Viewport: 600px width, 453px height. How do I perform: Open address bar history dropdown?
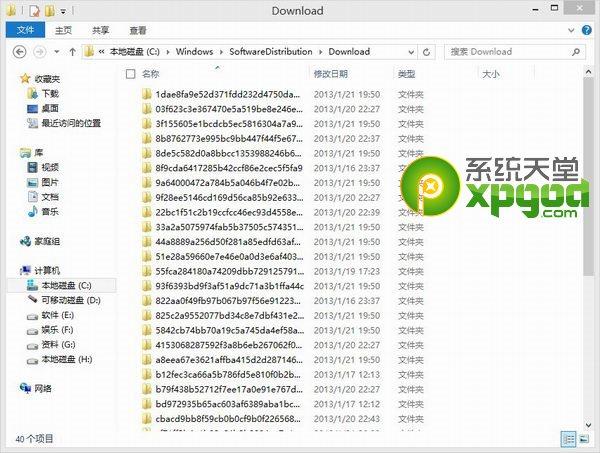click(x=411, y=52)
